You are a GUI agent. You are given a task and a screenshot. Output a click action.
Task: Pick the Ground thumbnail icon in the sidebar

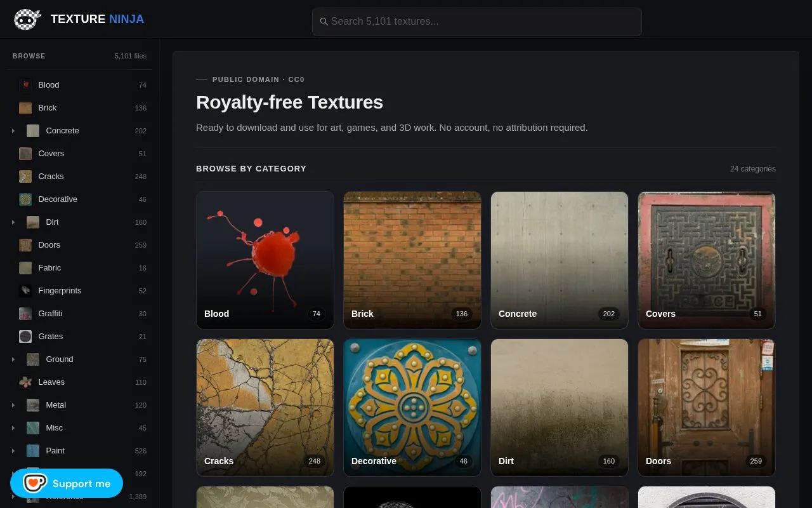[x=33, y=359]
